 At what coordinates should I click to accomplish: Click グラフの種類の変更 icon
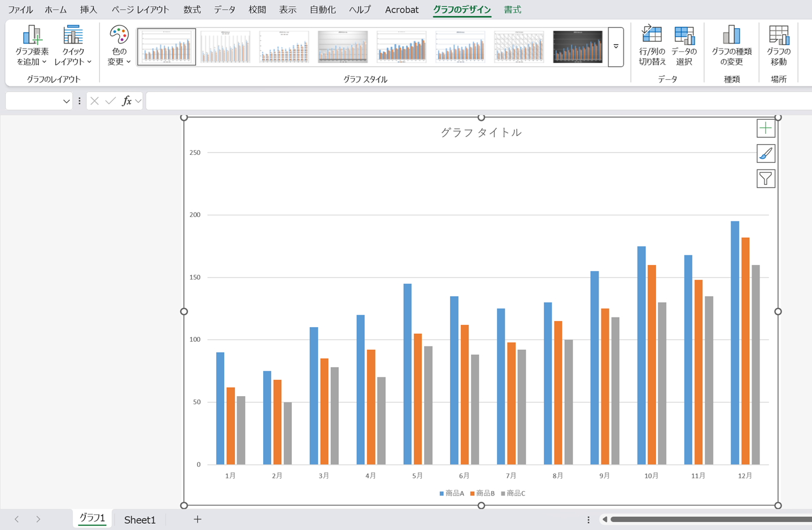pyautogui.click(x=731, y=46)
